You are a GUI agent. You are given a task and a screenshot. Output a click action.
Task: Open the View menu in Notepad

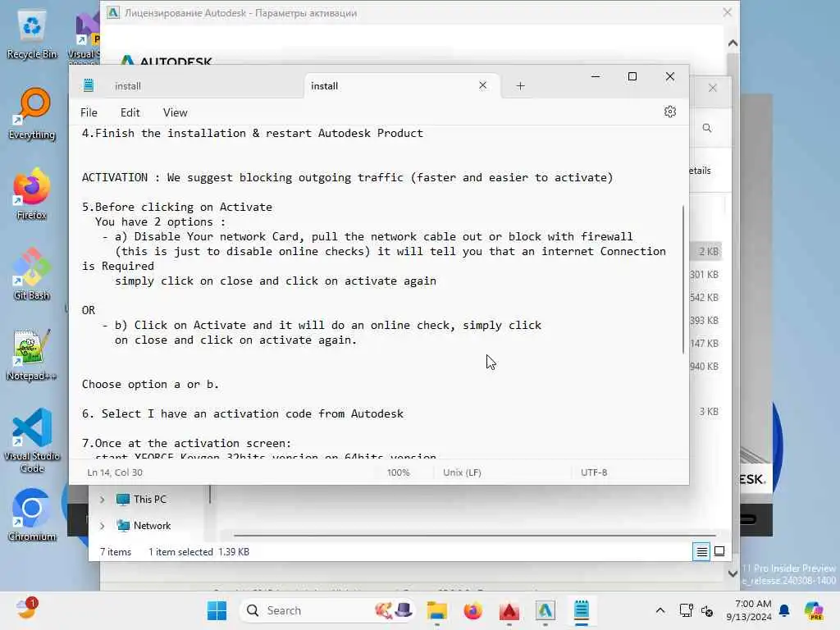(x=176, y=112)
